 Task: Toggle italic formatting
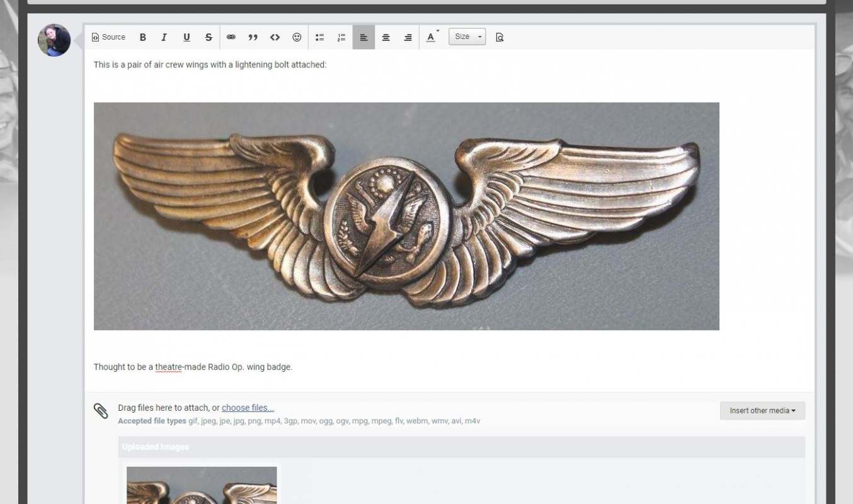pos(164,37)
